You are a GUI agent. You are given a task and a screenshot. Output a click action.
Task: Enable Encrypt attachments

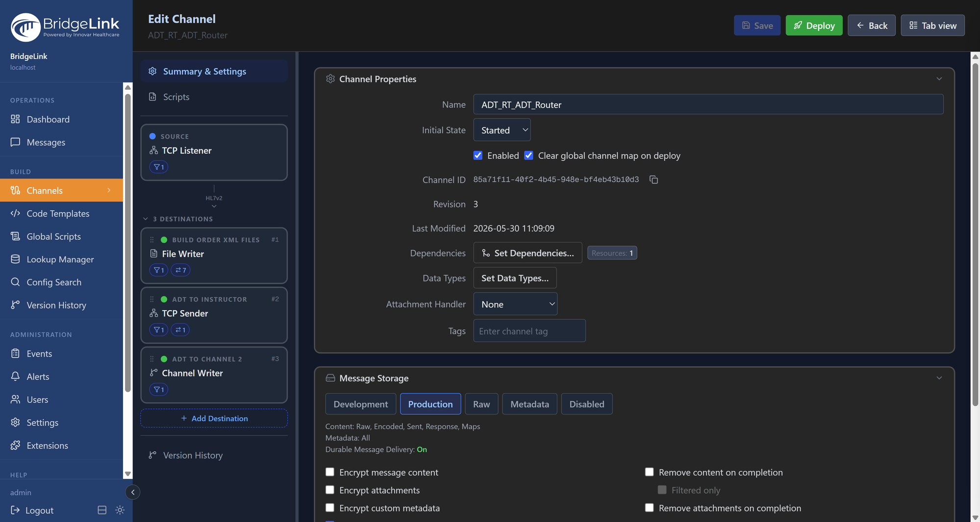[x=330, y=490]
